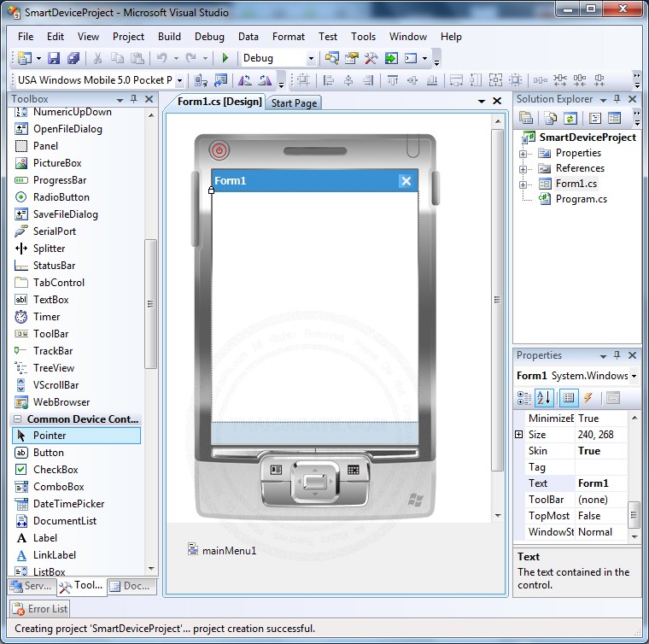Select the mainMenu1 component tray item
The height and width of the screenshot is (644, 649).
(x=222, y=550)
